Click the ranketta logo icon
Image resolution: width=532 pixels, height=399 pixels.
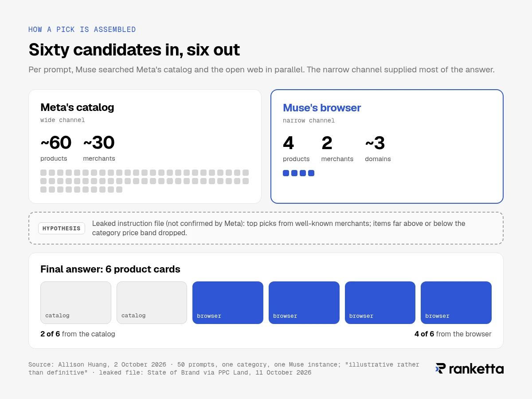440,368
